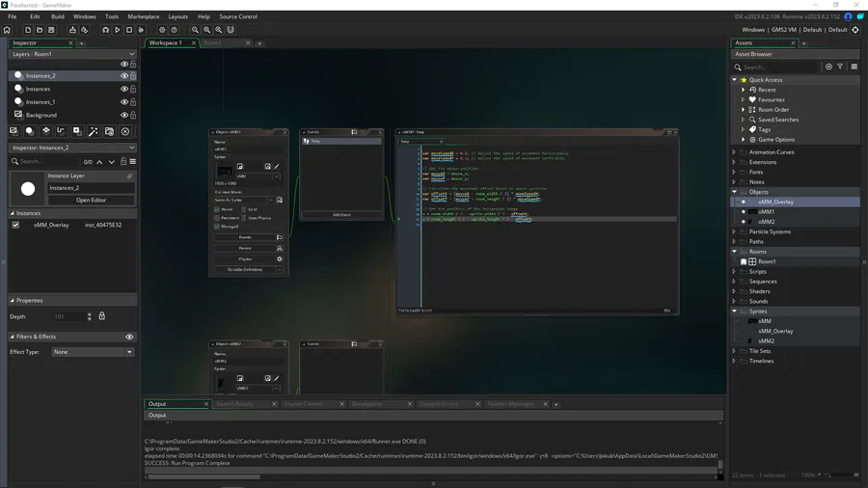868x488 pixels.
Task: Collapse the Properties section
Action: [13, 301]
